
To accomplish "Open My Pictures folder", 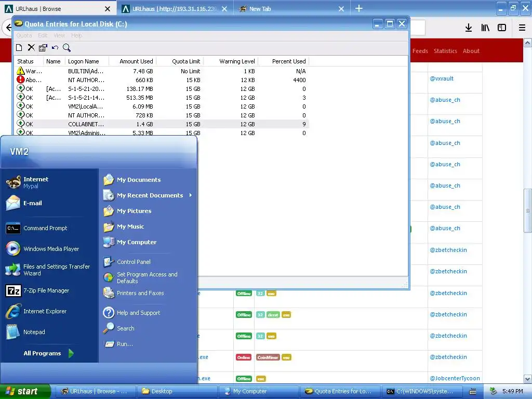I will (x=127, y=211).
